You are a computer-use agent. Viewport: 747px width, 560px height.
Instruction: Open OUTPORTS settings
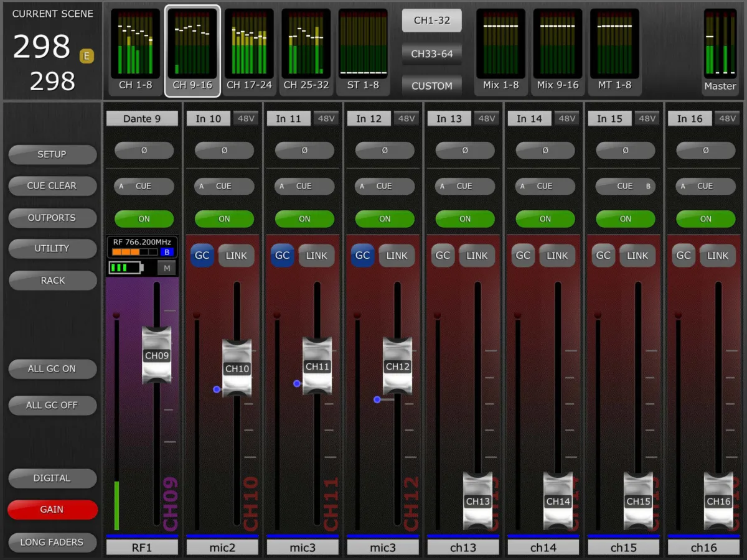coord(52,218)
